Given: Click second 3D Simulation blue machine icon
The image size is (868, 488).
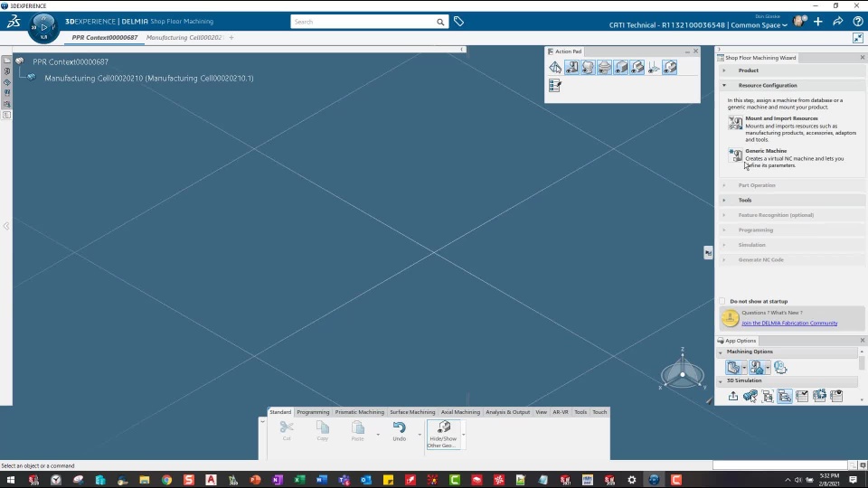Looking at the screenshot, I should (750, 396).
